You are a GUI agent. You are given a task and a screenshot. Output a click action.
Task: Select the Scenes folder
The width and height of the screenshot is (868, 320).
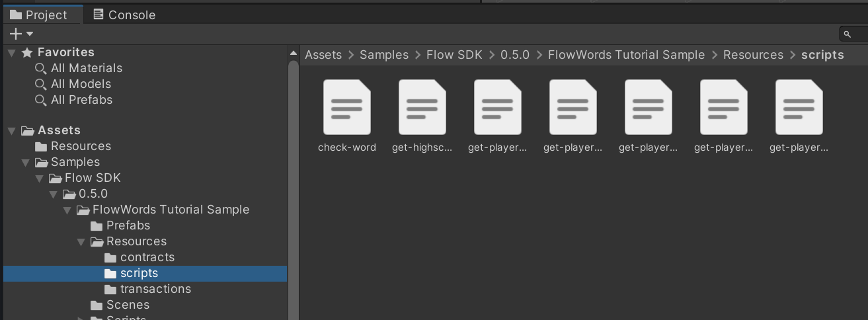128,305
